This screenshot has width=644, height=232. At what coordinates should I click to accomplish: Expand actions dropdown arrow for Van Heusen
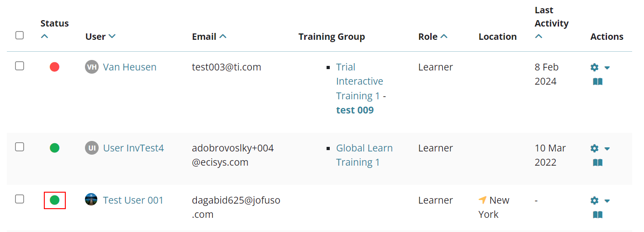[607, 68]
